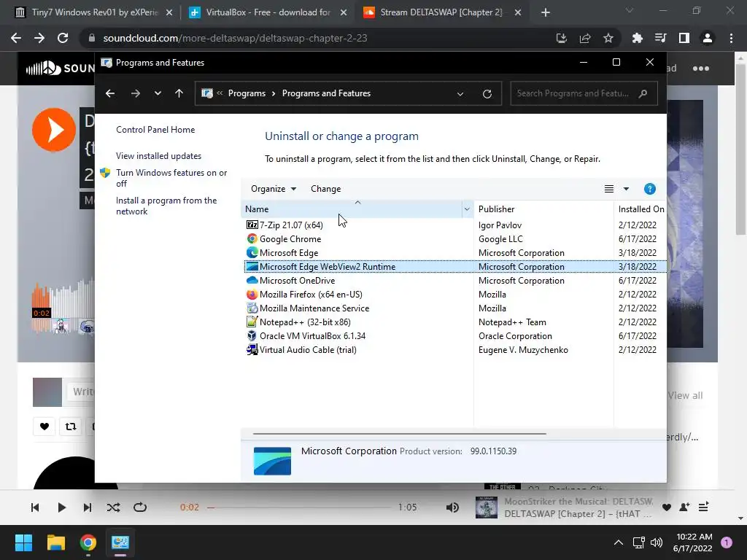Image resolution: width=747 pixels, height=560 pixels.
Task: Show hidden system tray icons
Action: pos(619,542)
